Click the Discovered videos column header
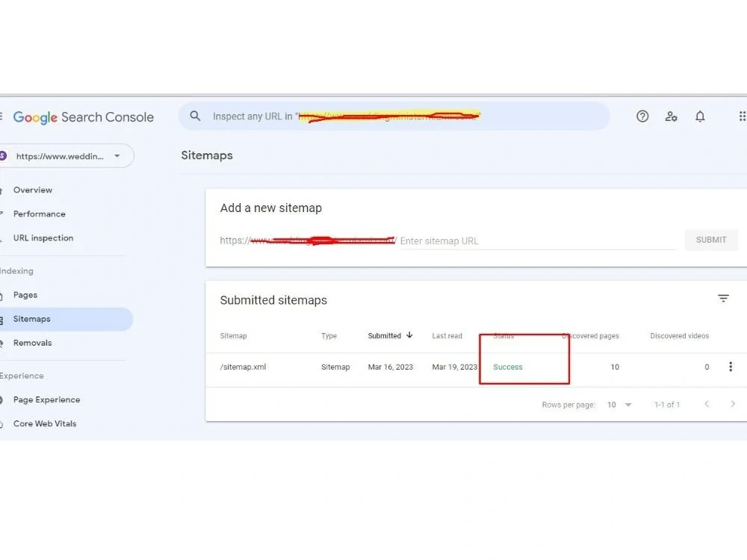Screen dimensions: 747x560 [679, 336]
